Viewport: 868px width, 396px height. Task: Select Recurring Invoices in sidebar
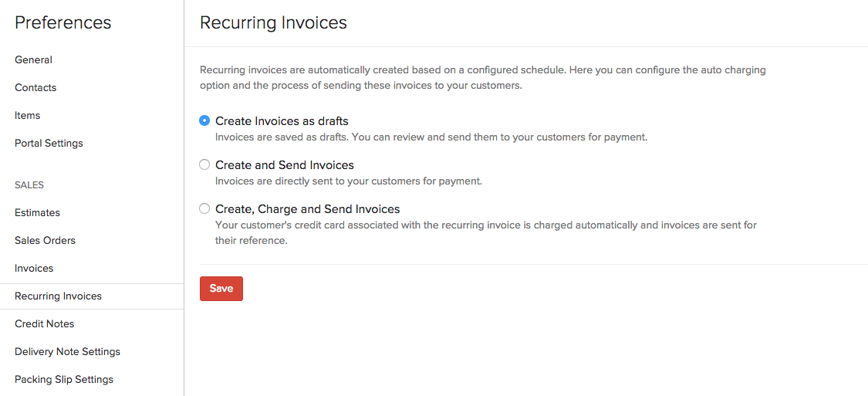pyautogui.click(x=58, y=296)
